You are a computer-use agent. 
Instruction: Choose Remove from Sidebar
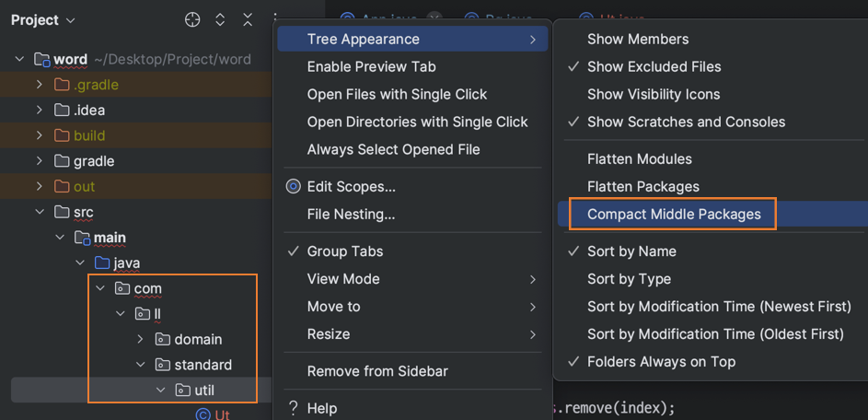coord(377,371)
